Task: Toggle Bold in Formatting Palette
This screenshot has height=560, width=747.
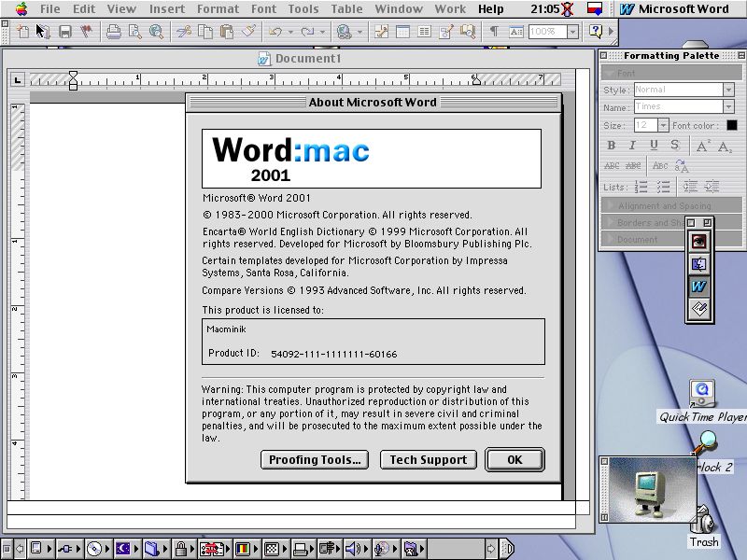Action: (x=612, y=146)
